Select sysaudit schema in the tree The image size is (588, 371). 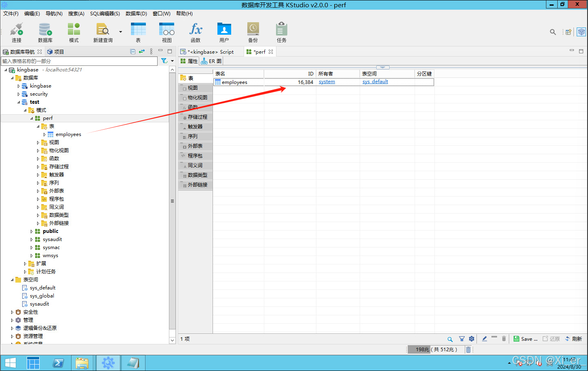52,239
